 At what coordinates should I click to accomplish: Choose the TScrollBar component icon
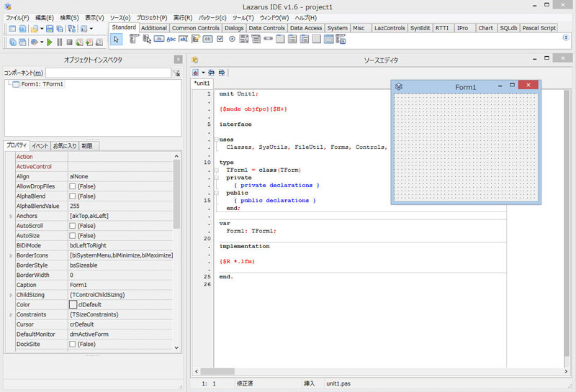[x=268, y=39]
